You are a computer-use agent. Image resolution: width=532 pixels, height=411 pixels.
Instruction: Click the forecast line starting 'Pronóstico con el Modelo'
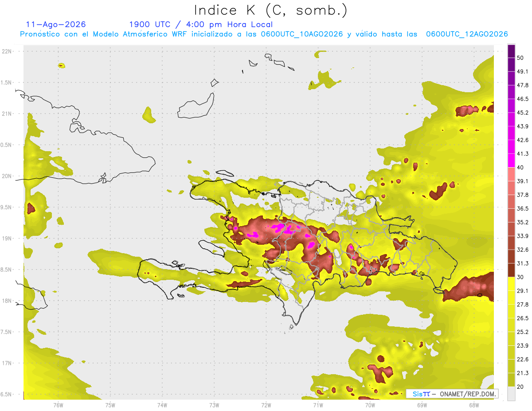264,34
